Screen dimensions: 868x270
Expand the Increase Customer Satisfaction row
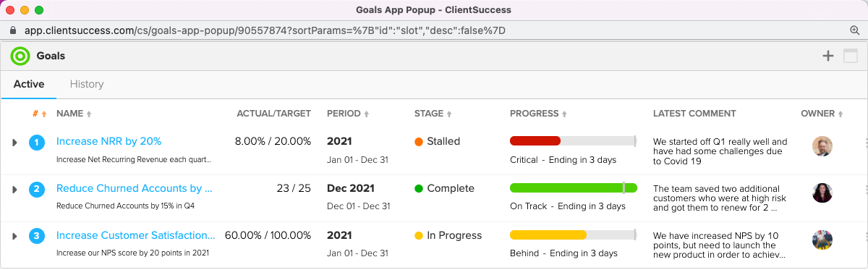click(14, 237)
